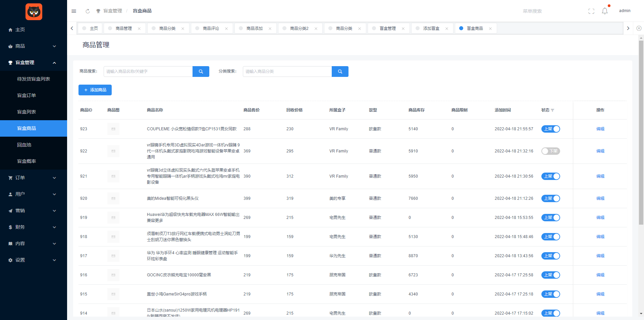This screenshot has width=644, height=320.
Task: Switch to the 添加盲盒 tab
Action: (431, 29)
